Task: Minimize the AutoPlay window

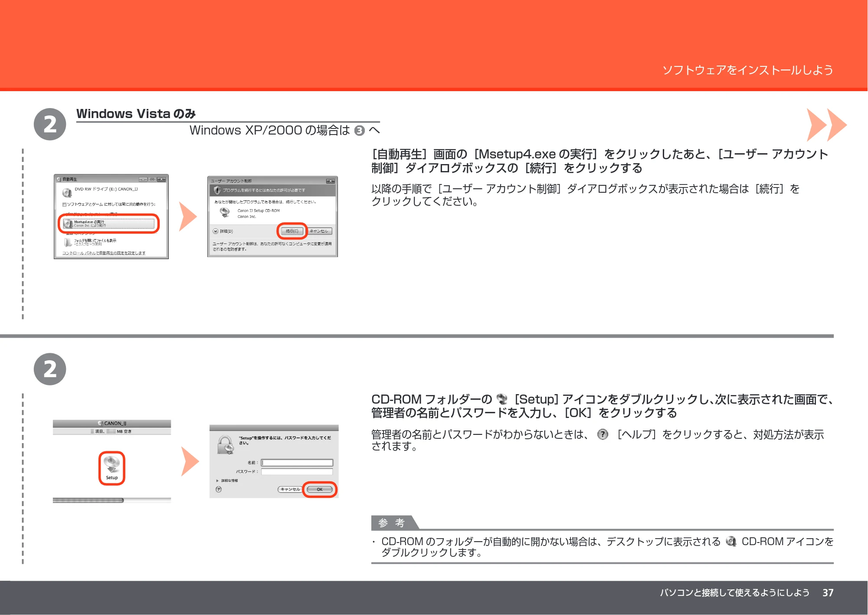Action: click(143, 179)
